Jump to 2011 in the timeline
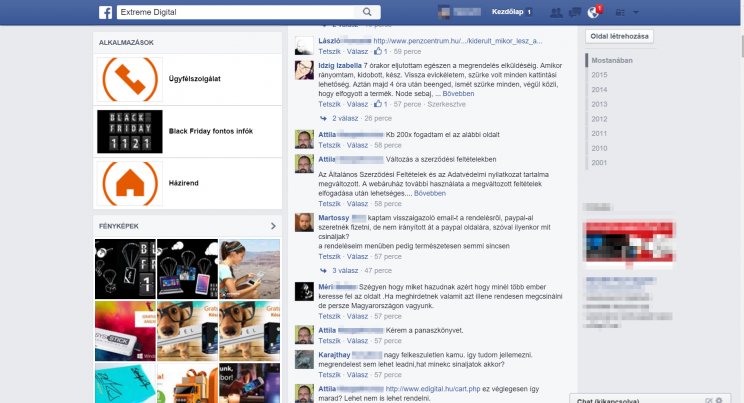744x403 pixels. (599, 134)
